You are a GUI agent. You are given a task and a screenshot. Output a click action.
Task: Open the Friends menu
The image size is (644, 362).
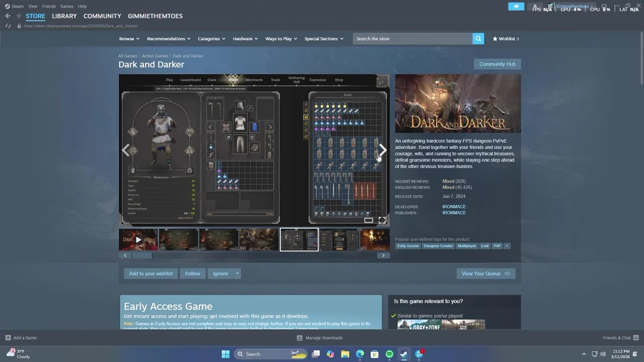pos(49,6)
